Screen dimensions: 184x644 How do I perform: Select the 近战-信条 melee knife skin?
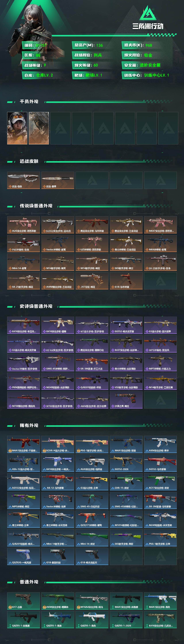coord(23,180)
